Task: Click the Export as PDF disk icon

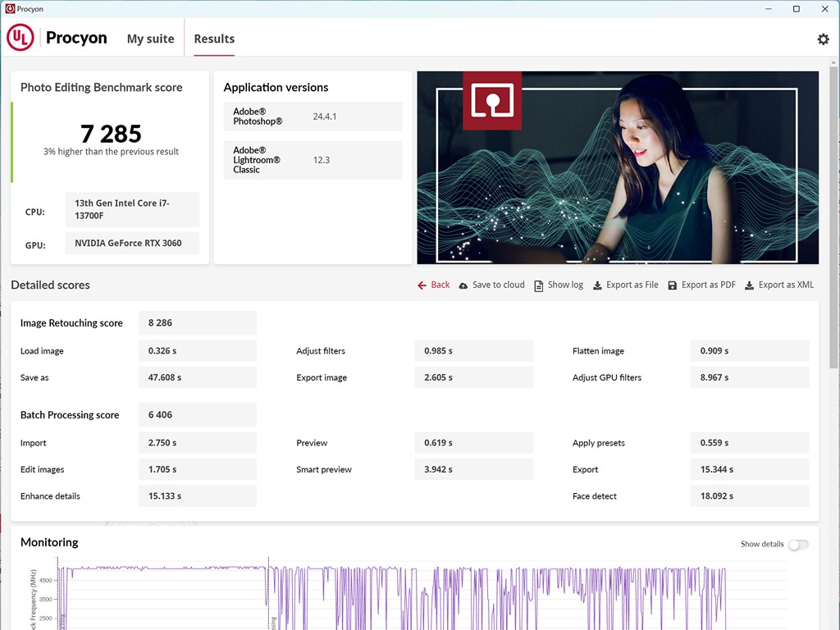Action: (673, 285)
